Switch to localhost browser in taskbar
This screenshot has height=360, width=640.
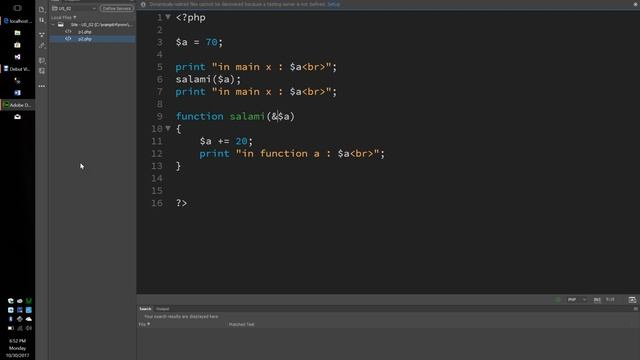point(18,21)
